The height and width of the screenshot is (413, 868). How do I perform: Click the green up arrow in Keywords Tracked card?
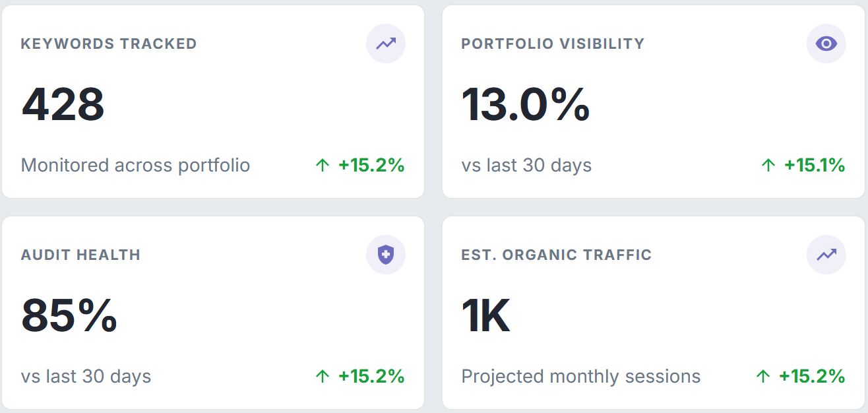click(x=322, y=166)
